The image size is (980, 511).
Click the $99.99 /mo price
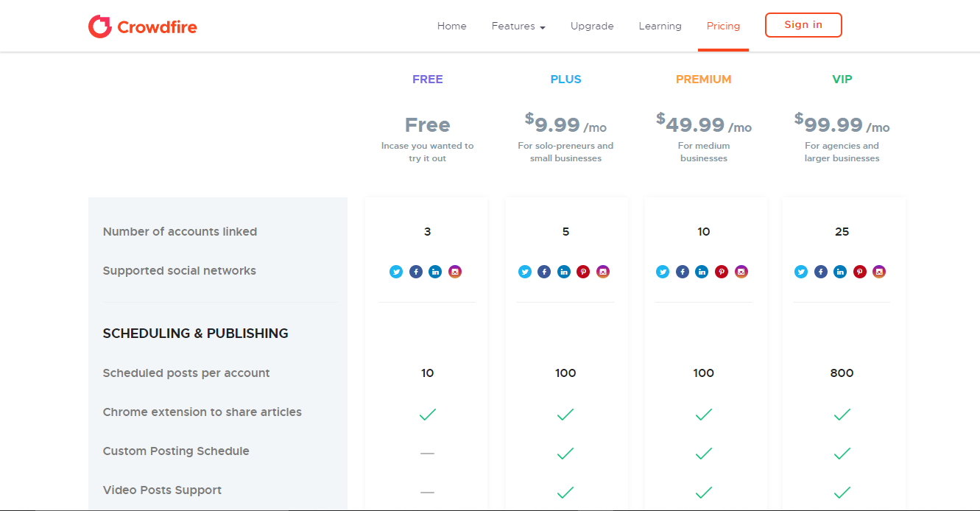tap(842, 123)
